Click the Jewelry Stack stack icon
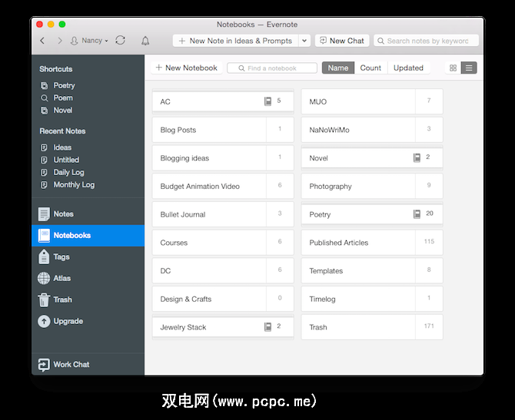 (267, 326)
